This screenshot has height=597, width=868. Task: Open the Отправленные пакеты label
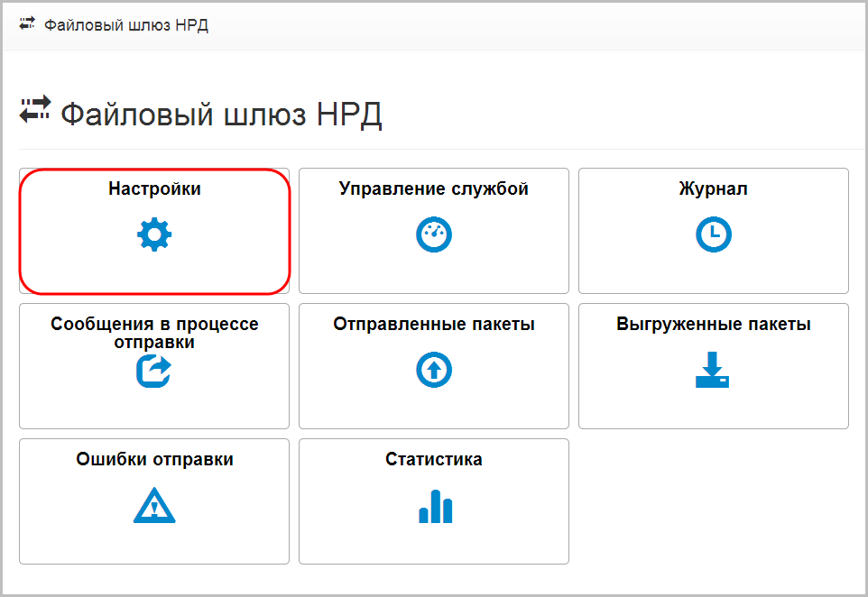pos(434,324)
